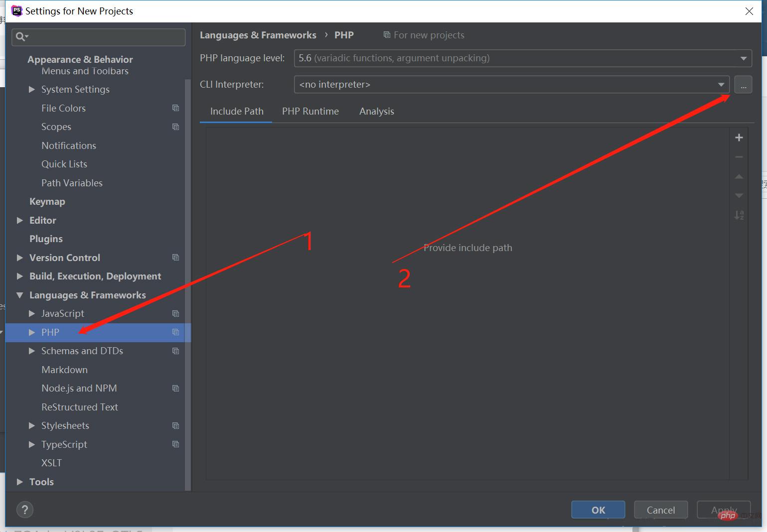The width and height of the screenshot is (767, 532).
Task: Click the search magnifier icon
Action: click(21, 36)
